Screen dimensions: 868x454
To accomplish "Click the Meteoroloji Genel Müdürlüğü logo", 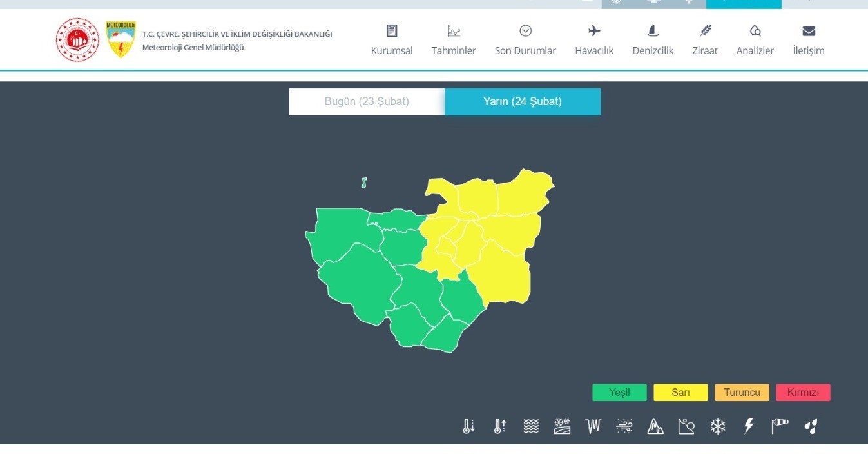I will click(x=121, y=39).
